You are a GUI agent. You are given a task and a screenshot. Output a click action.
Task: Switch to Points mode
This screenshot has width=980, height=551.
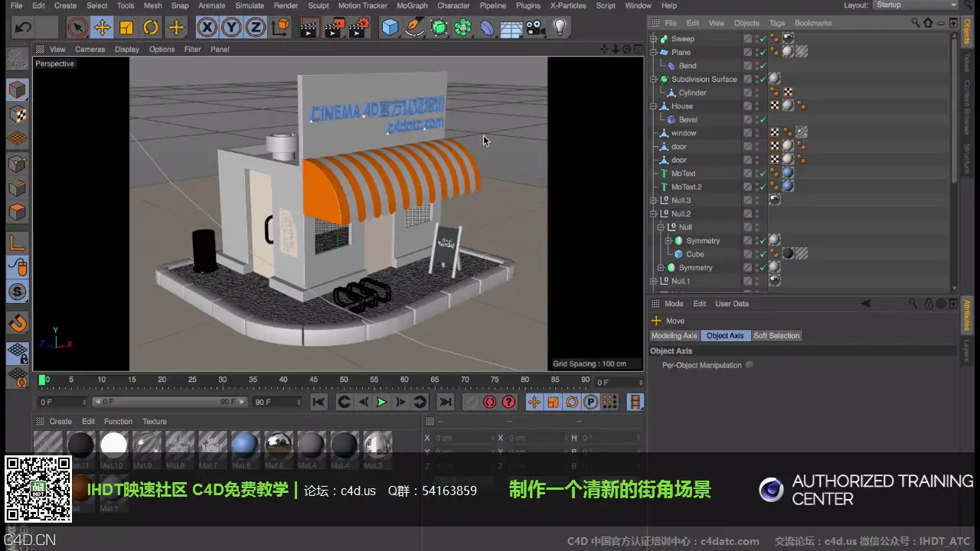coord(17,163)
